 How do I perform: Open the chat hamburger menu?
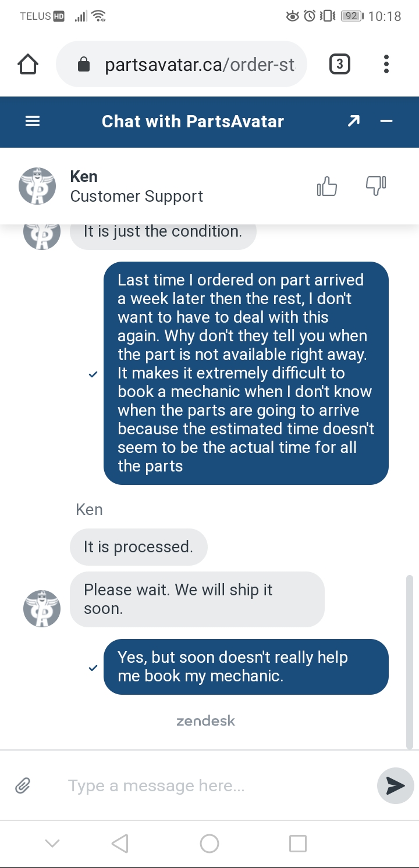click(x=33, y=122)
